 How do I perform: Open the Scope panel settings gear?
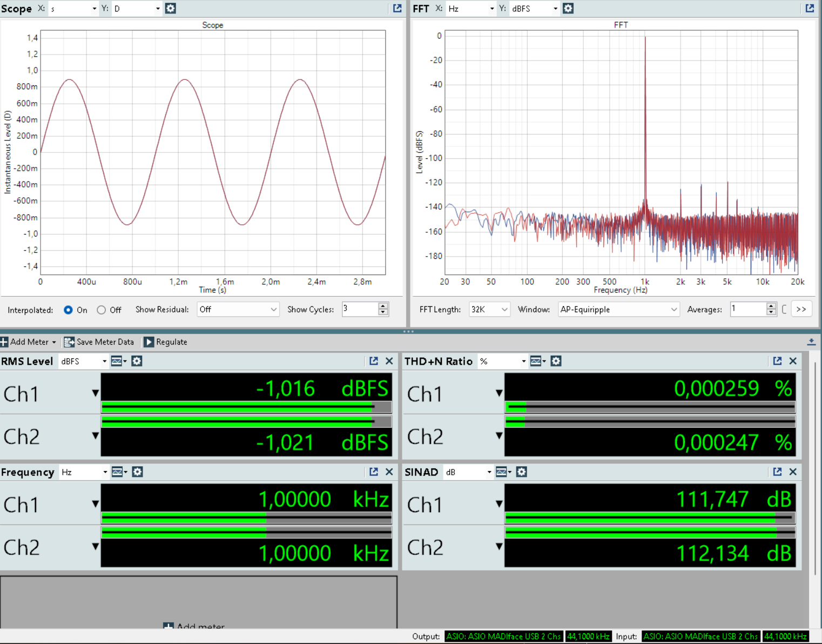coord(170,8)
